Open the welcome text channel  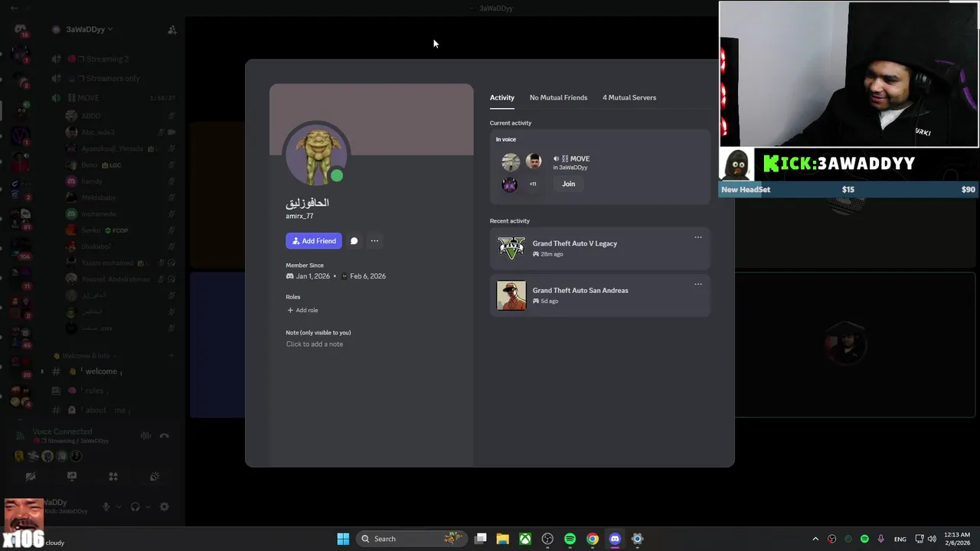pos(102,371)
